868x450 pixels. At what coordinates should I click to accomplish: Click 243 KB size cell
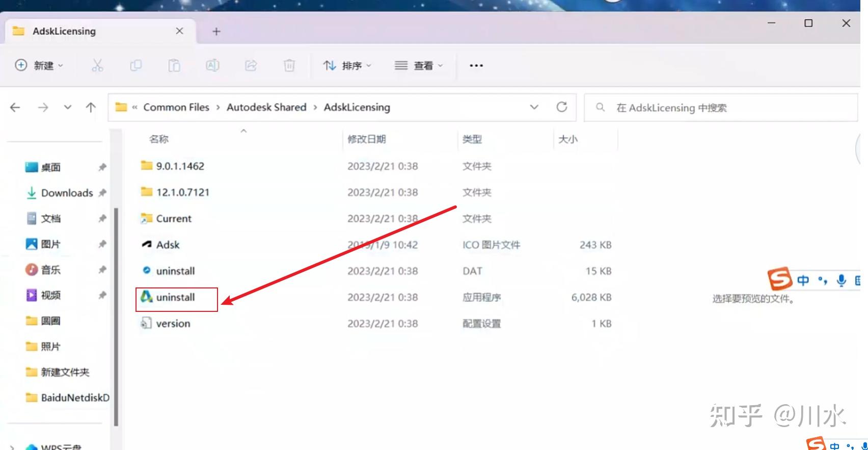click(595, 245)
